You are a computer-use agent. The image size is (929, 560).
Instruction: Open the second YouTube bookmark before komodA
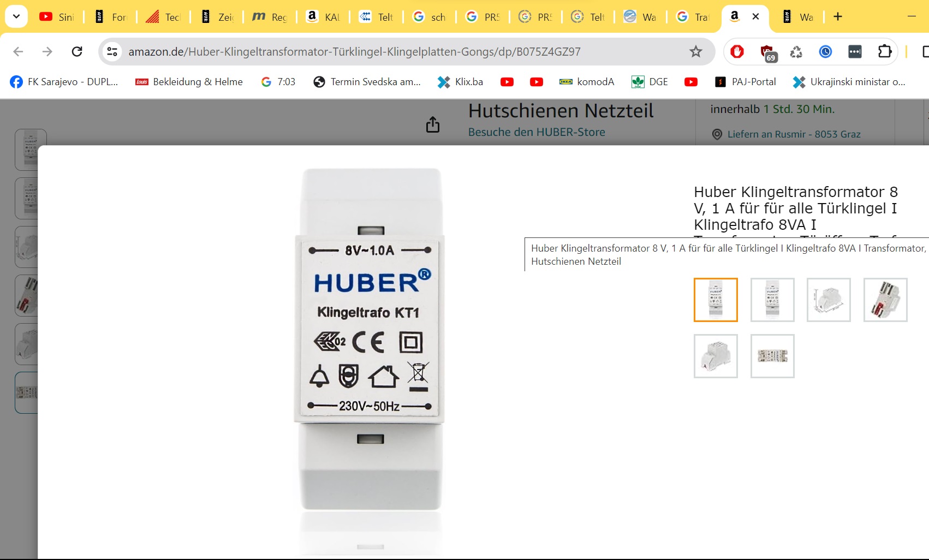click(537, 82)
